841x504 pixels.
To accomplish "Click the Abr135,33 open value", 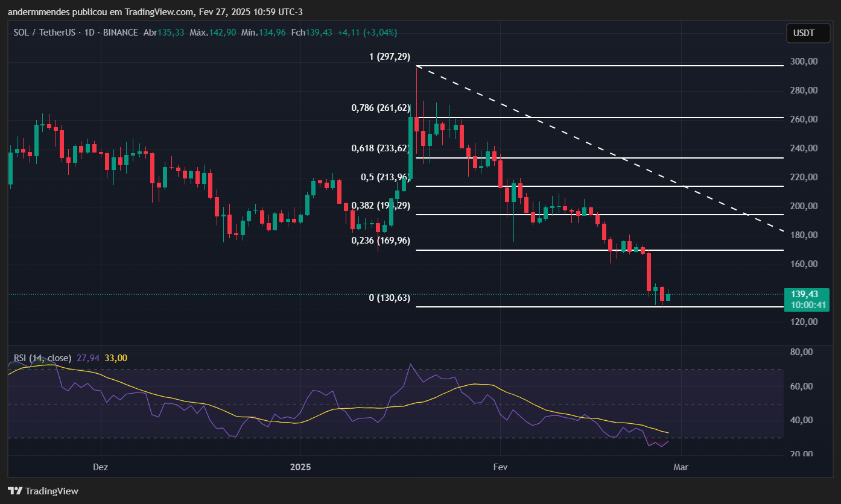I will click(163, 33).
